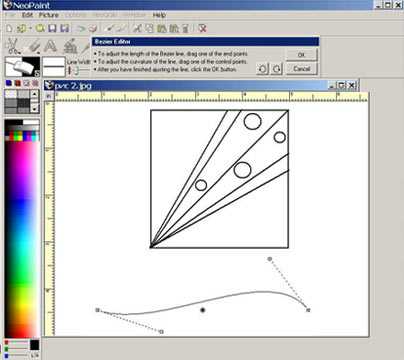Open the Picture menu
Screen dimensions: 404x360
click(x=49, y=15)
